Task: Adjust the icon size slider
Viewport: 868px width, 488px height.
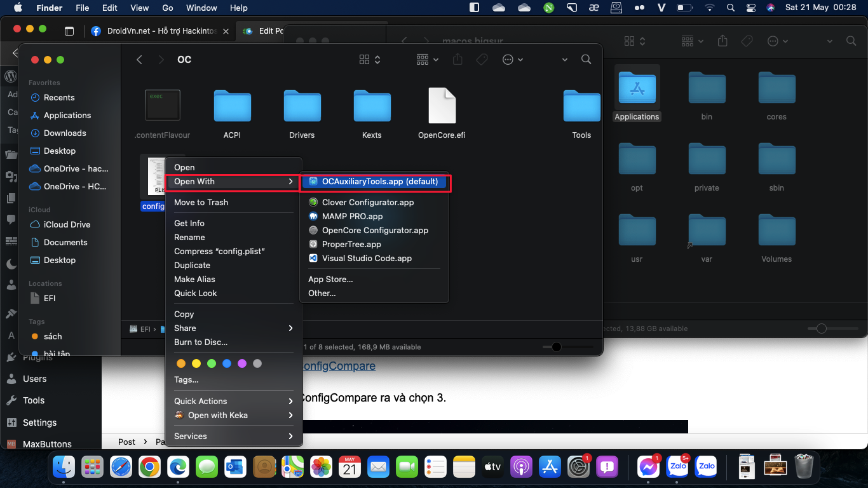Action: [557, 347]
